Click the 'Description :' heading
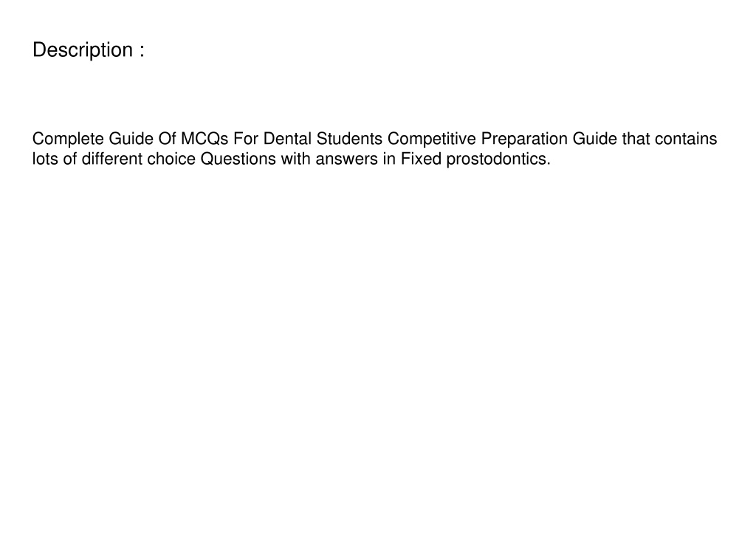Screen dimensions: 756x534 89,50
